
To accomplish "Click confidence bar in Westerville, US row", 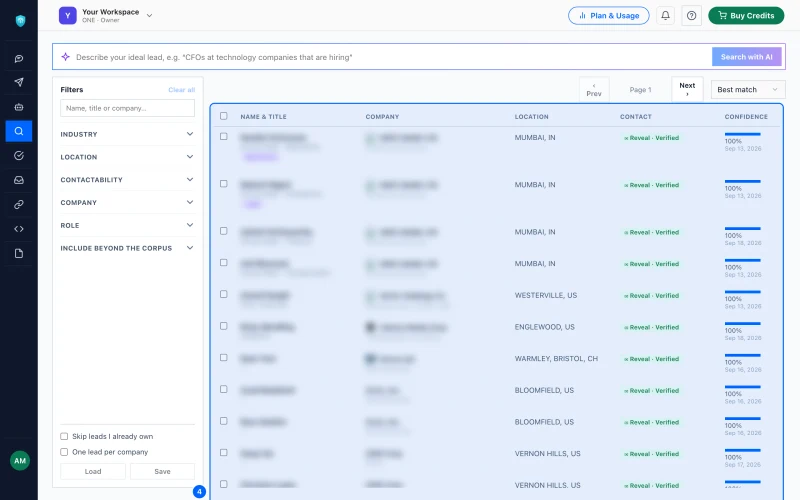I will (742, 292).
